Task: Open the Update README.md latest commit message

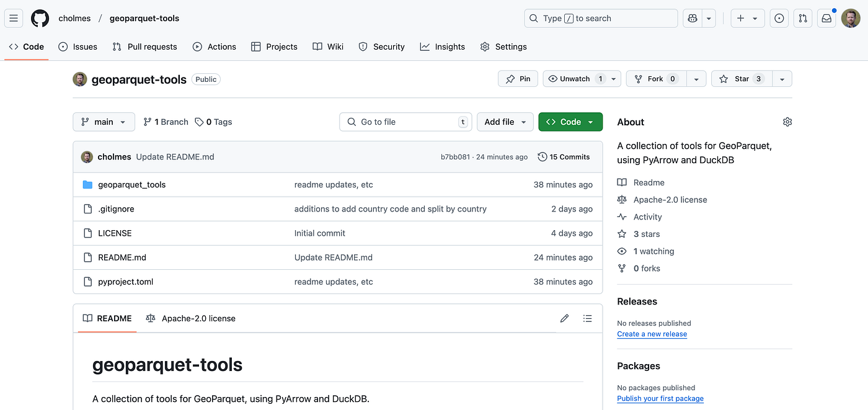Action: (175, 157)
